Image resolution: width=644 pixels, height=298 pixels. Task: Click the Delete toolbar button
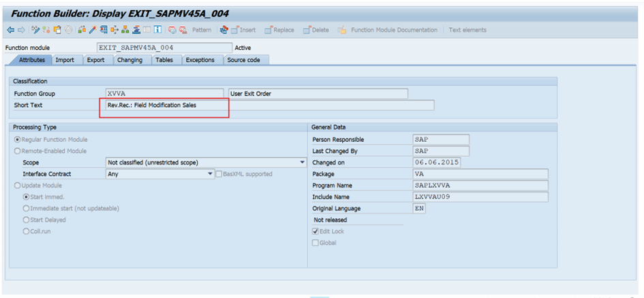click(x=316, y=30)
